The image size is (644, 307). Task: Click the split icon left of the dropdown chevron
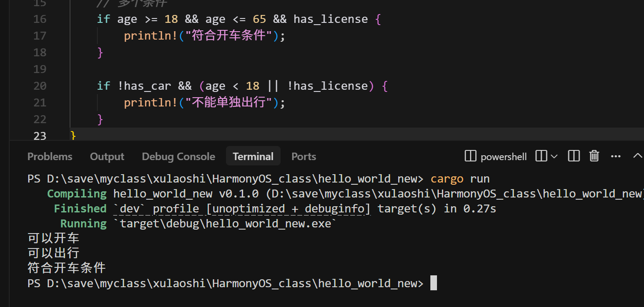click(541, 156)
